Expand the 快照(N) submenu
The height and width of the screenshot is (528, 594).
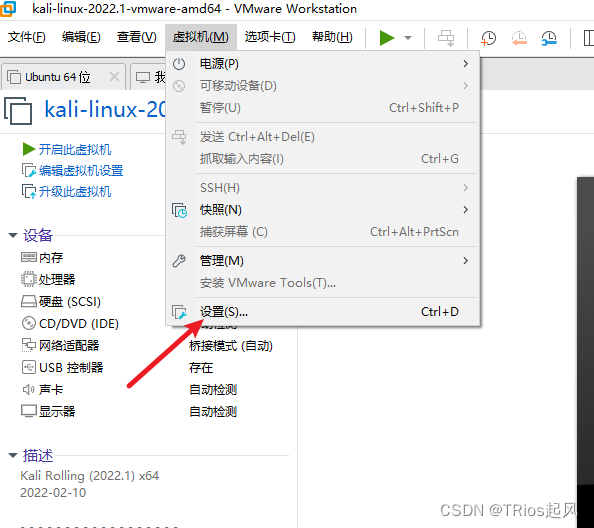323,210
